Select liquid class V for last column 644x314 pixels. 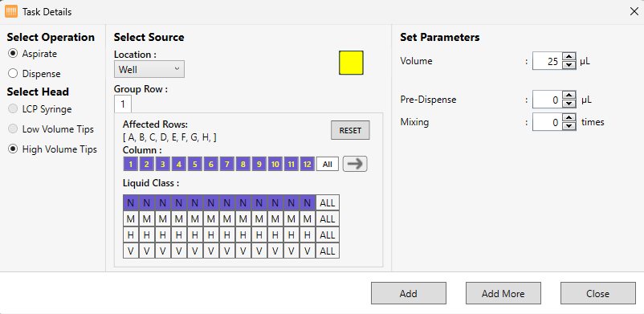coord(308,251)
